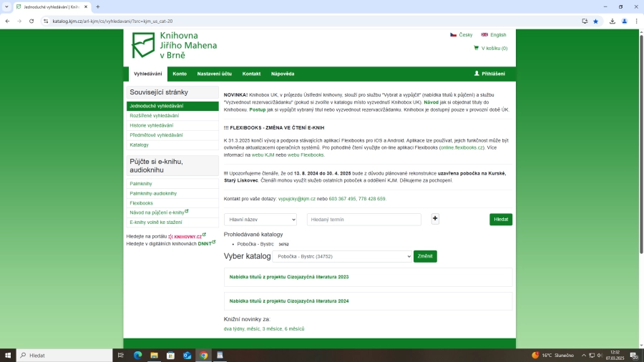This screenshot has height=362, width=644.
Task: Open Rozšířené vyhledávání in sidebar
Action: click(x=155, y=116)
